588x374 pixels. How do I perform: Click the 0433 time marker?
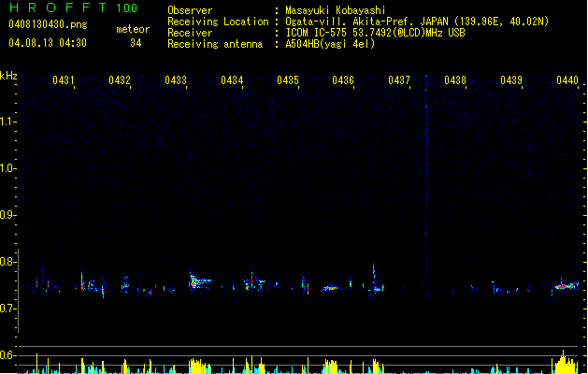[176, 80]
